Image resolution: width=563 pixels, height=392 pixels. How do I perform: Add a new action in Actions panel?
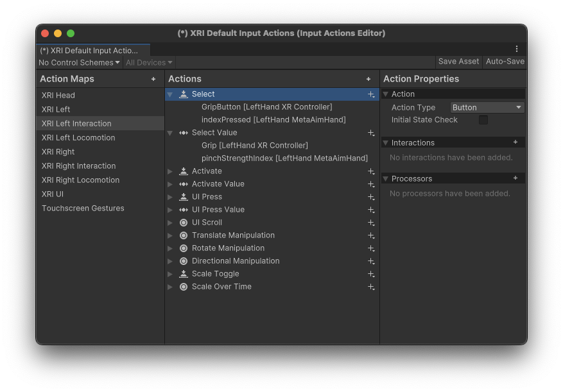coord(368,79)
